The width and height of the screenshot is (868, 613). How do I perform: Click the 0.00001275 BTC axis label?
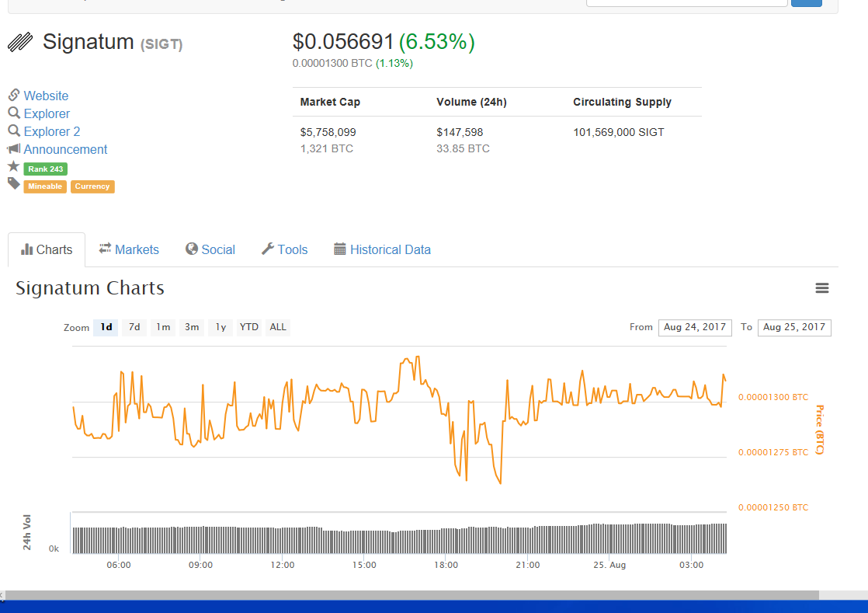coord(773,452)
